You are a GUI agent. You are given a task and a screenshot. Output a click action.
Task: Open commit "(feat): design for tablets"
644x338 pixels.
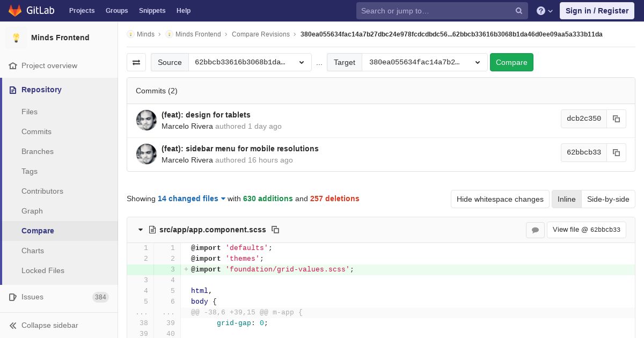pos(206,115)
